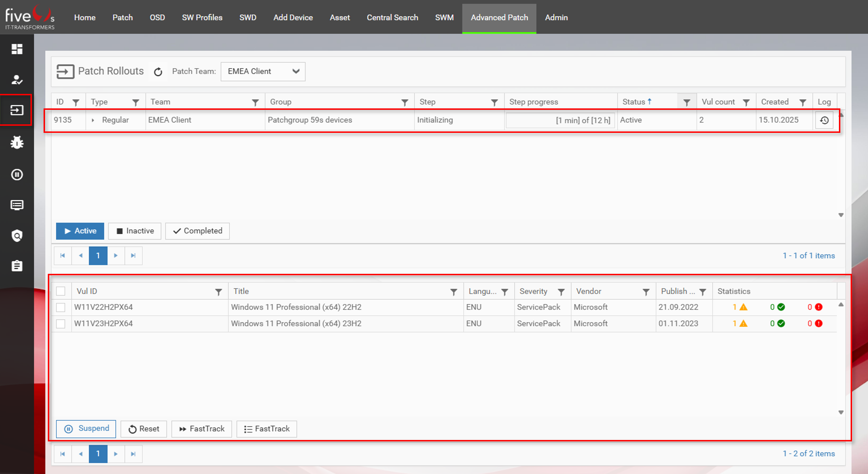The image size is (868, 474).
Task: Check the W11V22H2PX64 row checkbox
Action: [61, 307]
